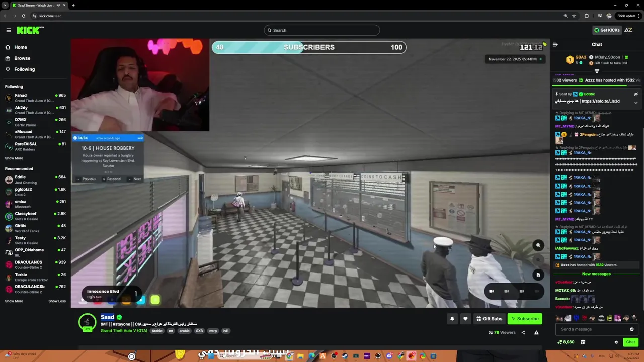Open the page zoom icon in address bar
The width and height of the screenshot is (644, 362).
point(566,16)
